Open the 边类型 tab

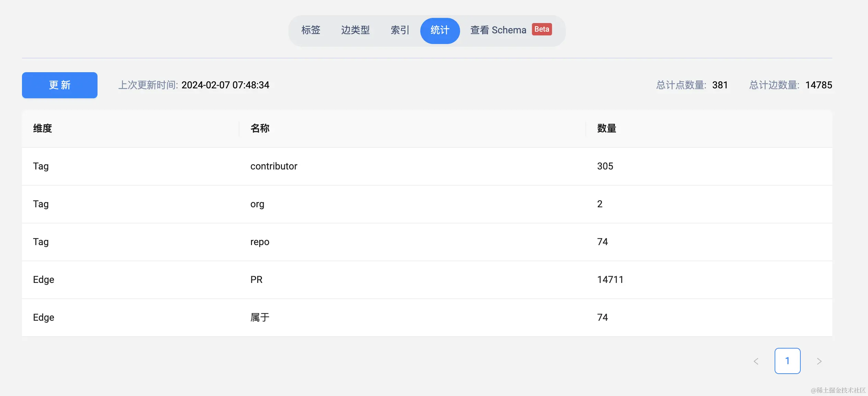(x=355, y=30)
